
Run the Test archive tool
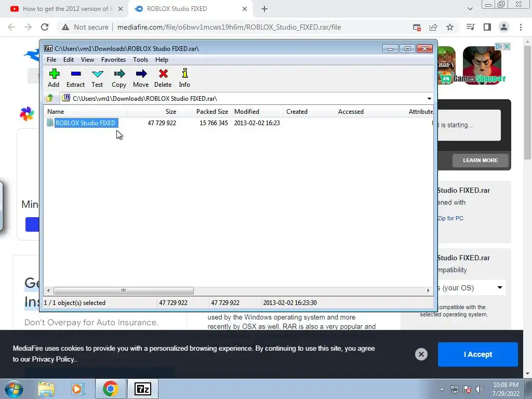point(97,78)
